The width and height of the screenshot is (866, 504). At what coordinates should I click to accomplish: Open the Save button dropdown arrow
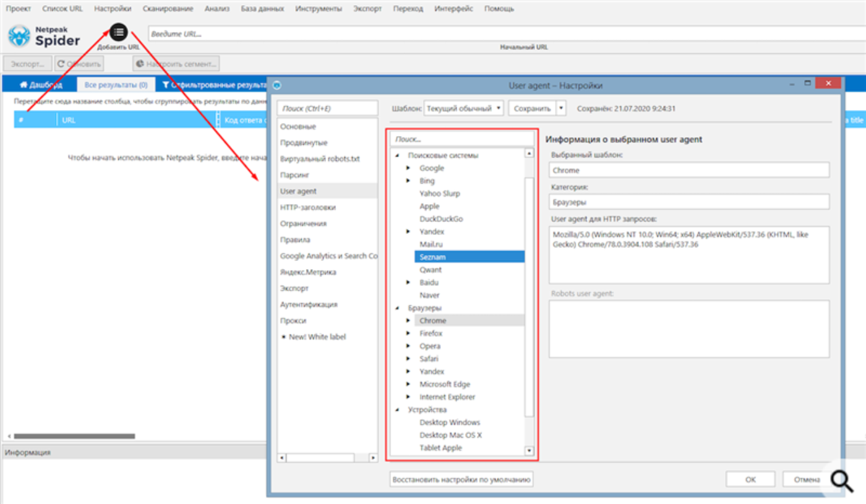tap(561, 108)
